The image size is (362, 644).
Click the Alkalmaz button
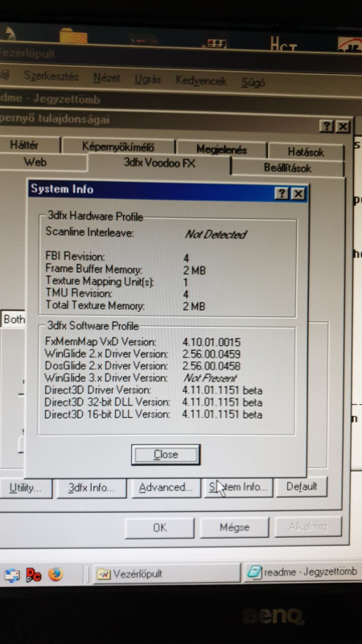point(308,526)
